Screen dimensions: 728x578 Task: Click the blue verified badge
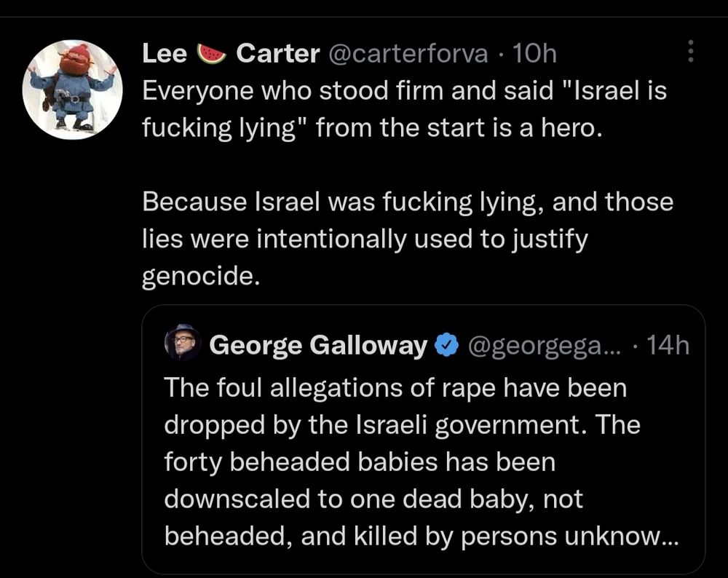point(446,344)
